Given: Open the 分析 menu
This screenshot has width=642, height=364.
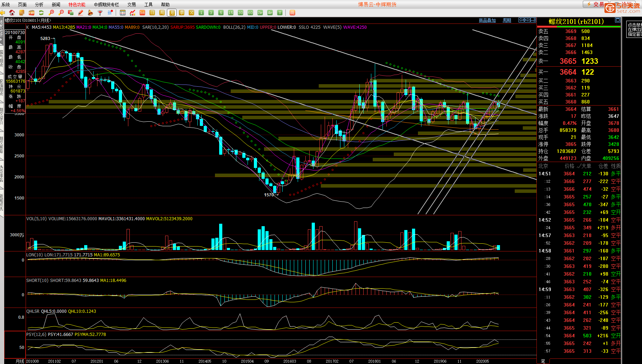Looking at the screenshot, I should pyautogui.click(x=39, y=5).
